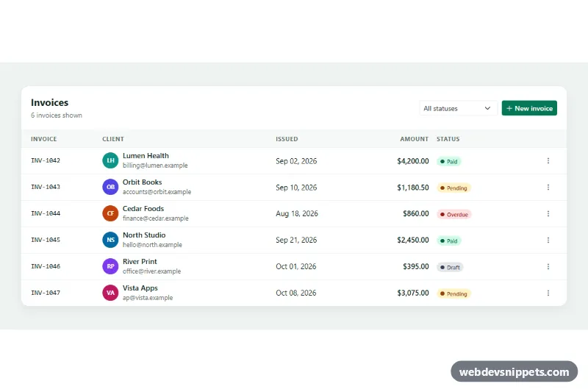The height and width of the screenshot is (392, 588).
Task: Click email hello@north.example
Action: (152, 245)
